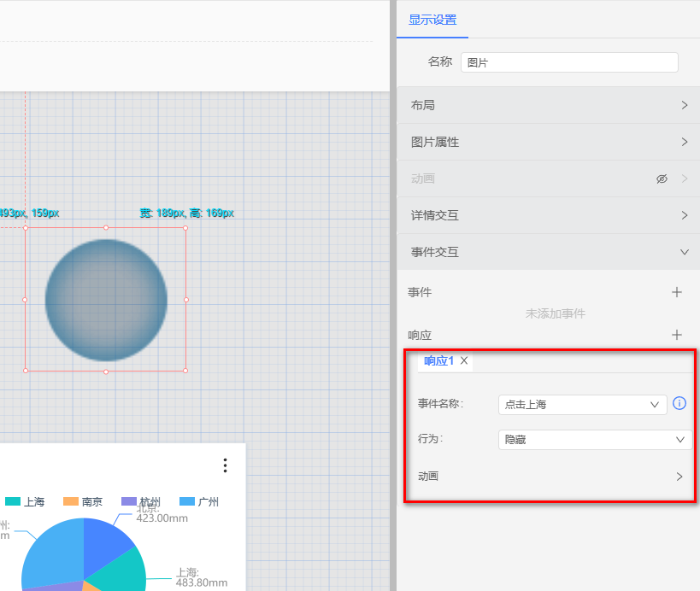Click the 名称 input field containing 图片
The width and height of the screenshot is (700, 591).
click(569, 62)
